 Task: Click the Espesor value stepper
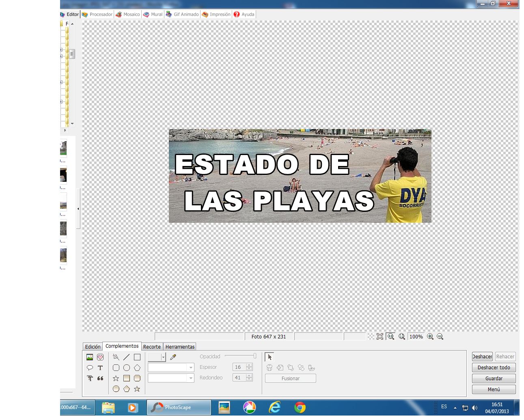(x=249, y=367)
